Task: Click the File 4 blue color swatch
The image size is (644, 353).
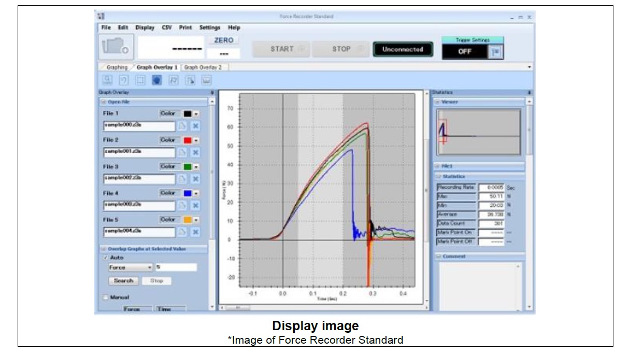Action: coord(188,193)
